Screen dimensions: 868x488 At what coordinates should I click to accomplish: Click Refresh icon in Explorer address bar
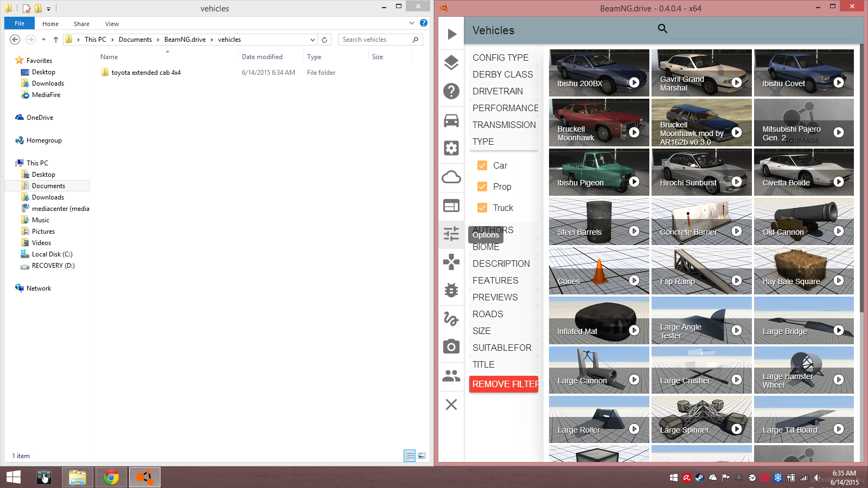tap(324, 40)
